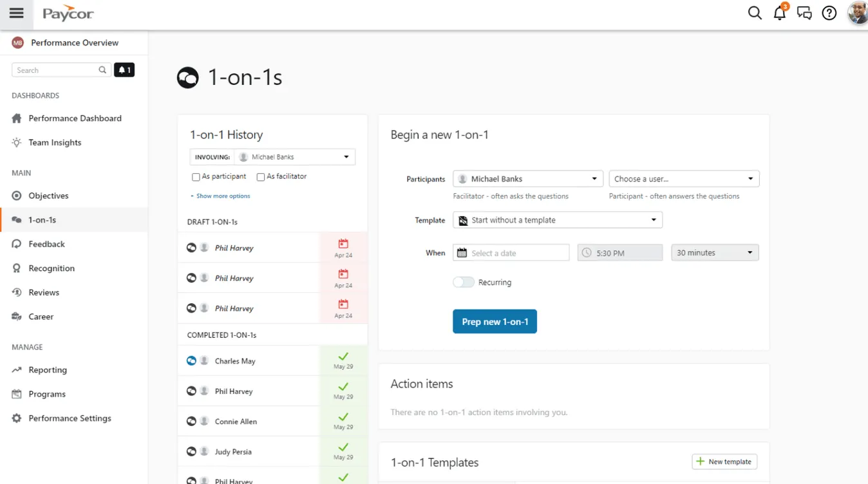Go to Objectives
This screenshot has height=484, width=868.
click(x=48, y=196)
